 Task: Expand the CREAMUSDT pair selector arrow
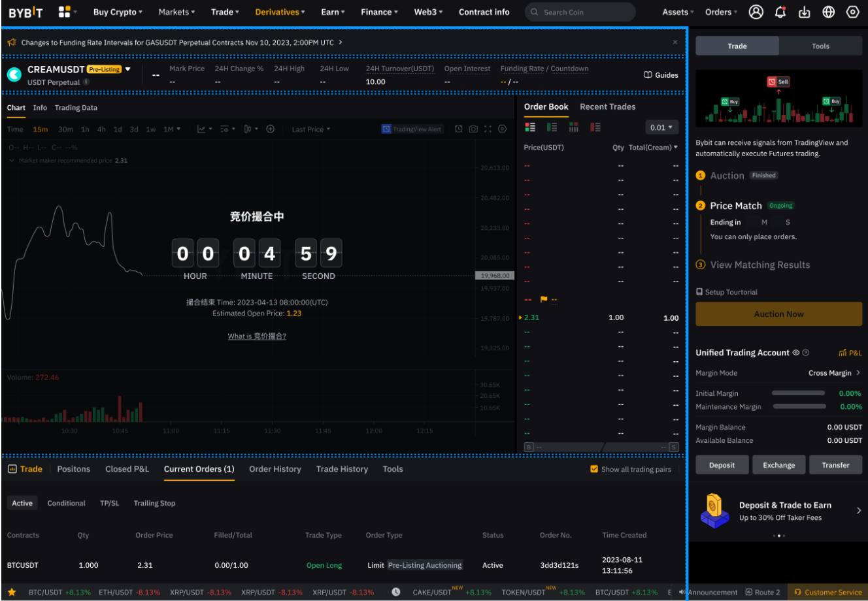(x=128, y=69)
